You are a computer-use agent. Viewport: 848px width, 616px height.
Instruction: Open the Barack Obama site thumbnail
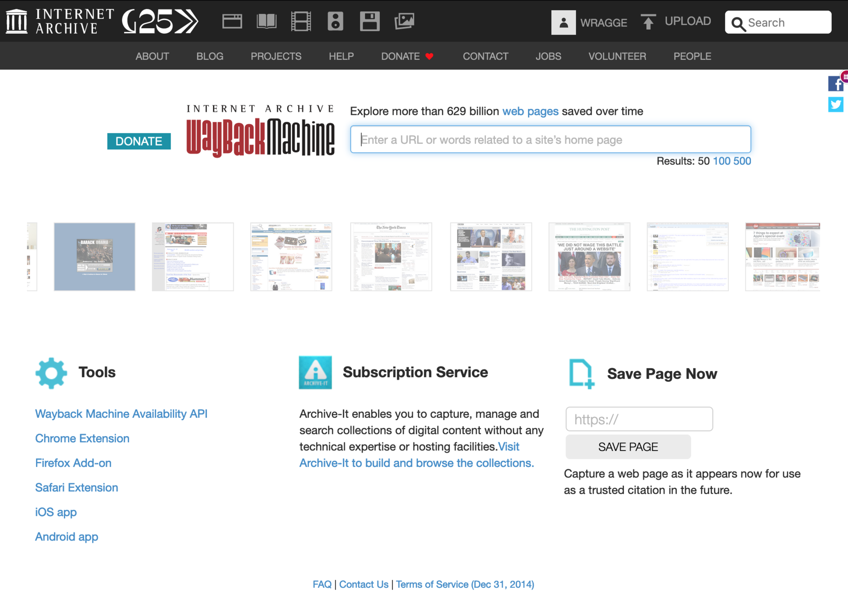click(94, 257)
